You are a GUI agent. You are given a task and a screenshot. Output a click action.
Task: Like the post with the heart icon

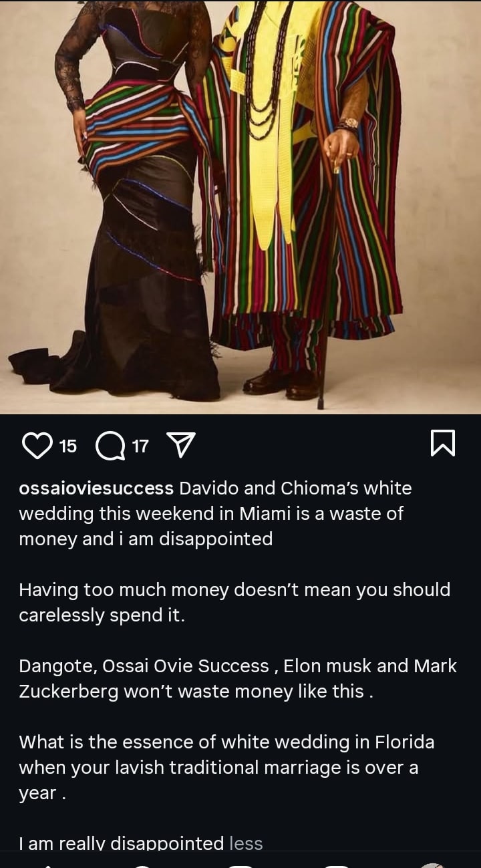[37, 445]
